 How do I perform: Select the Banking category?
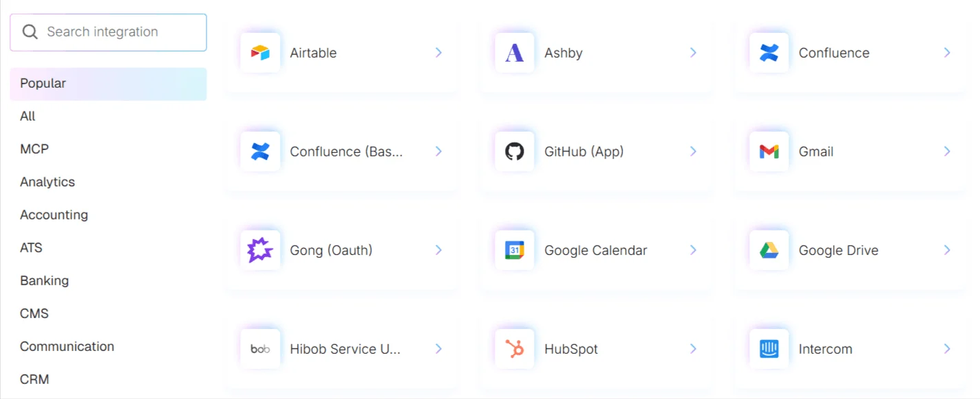(x=108, y=281)
